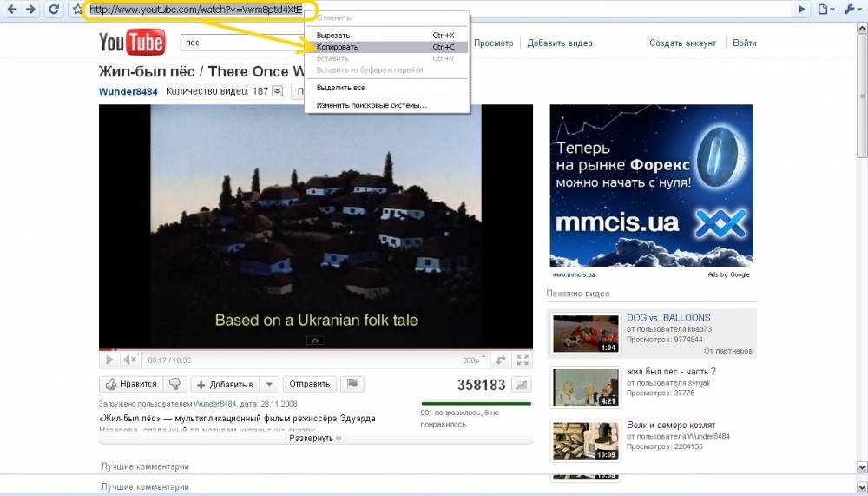Unmute the video with the speaker icon

coord(130,360)
